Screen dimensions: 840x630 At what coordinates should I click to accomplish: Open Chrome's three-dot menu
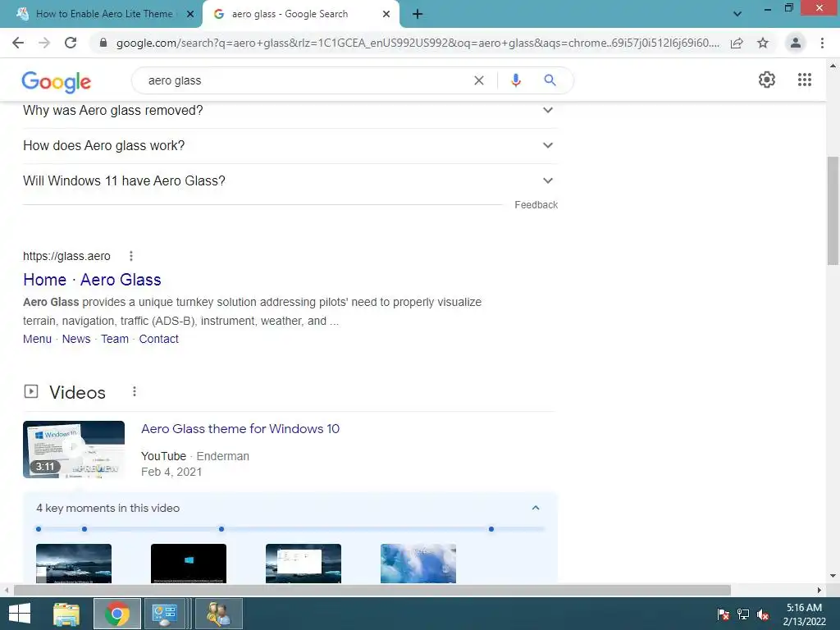tap(822, 43)
